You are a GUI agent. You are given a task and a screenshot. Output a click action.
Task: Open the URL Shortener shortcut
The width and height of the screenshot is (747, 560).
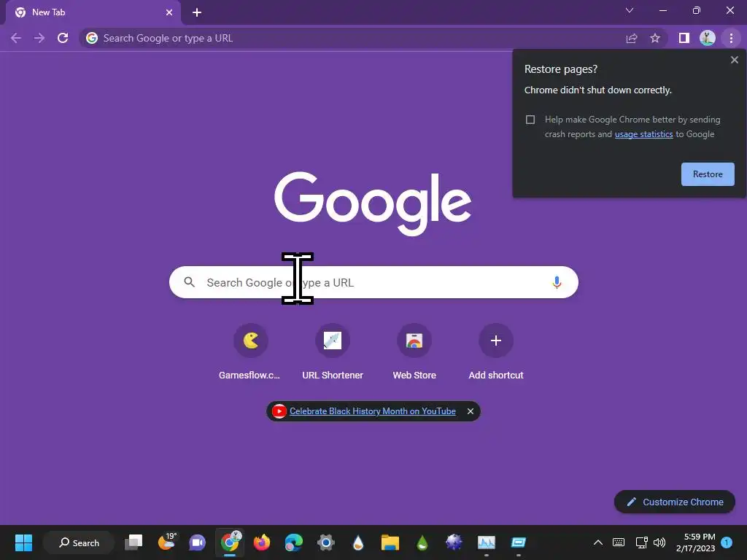(333, 352)
